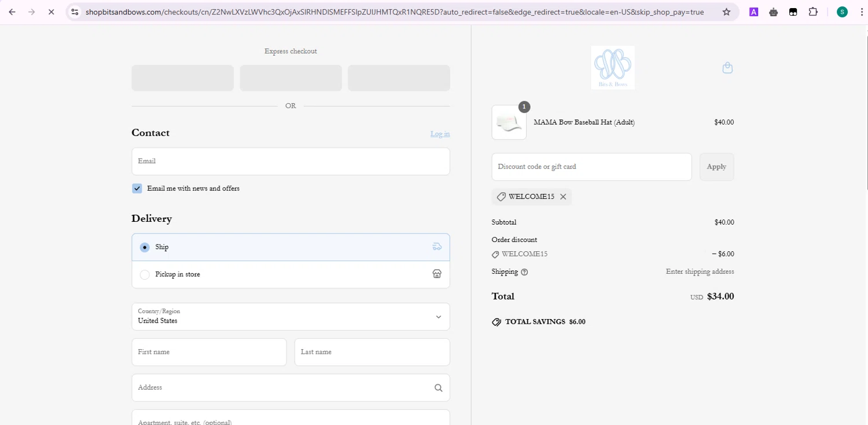
Task: Click the middle express checkout button
Action: (290, 78)
